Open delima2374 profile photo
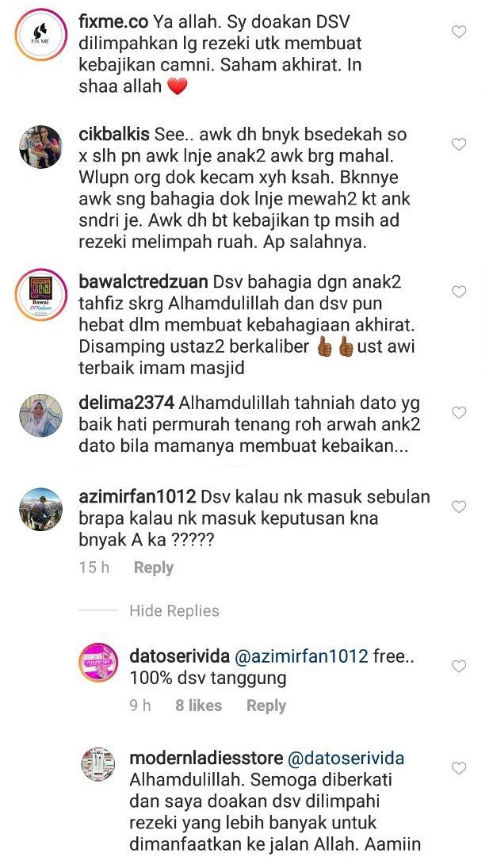Screen dimensions: 493x868 (41, 415)
